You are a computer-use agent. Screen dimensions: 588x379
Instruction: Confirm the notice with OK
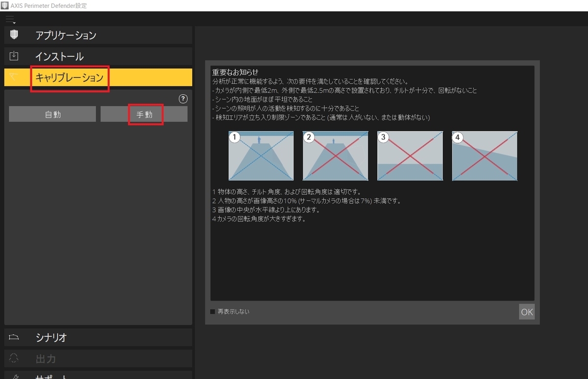(x=526, y=311)
